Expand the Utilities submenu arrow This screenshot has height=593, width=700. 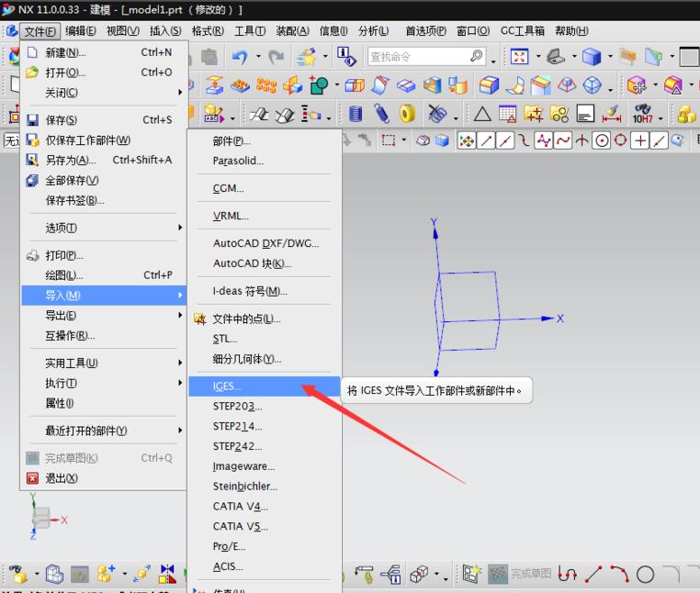point(180,363)
